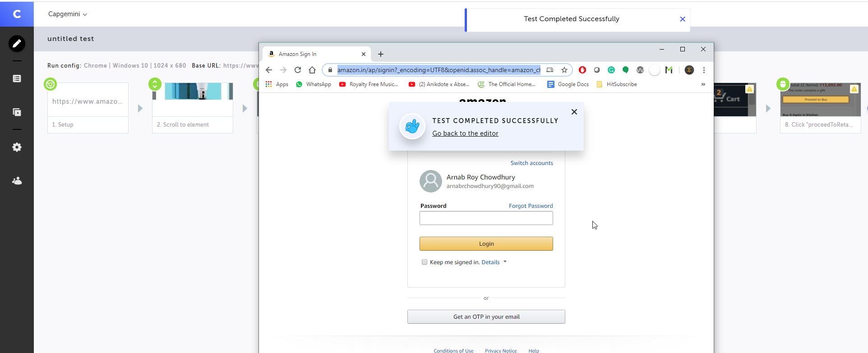The width and height of the screenshot is (868, 353).
Task: Open the team members icon in sidebar
Action: tap(17, 181)
